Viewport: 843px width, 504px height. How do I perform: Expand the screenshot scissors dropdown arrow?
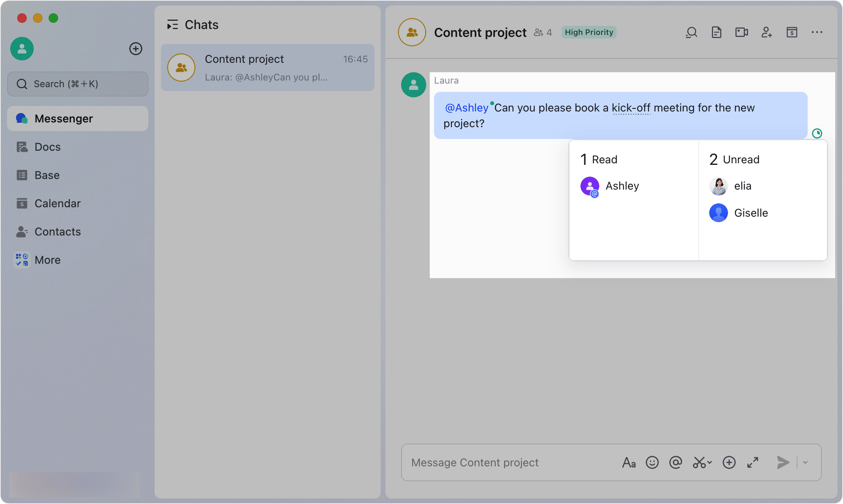point(710,462)
